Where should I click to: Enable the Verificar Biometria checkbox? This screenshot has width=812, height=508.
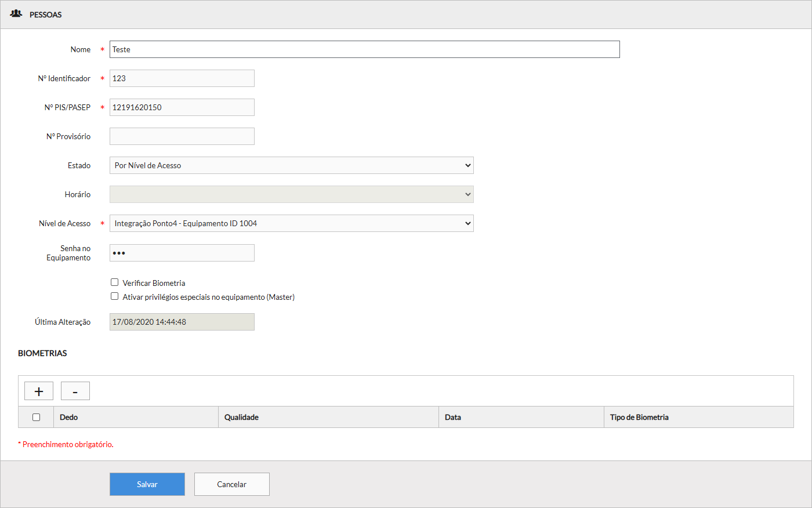pos(115,282)
